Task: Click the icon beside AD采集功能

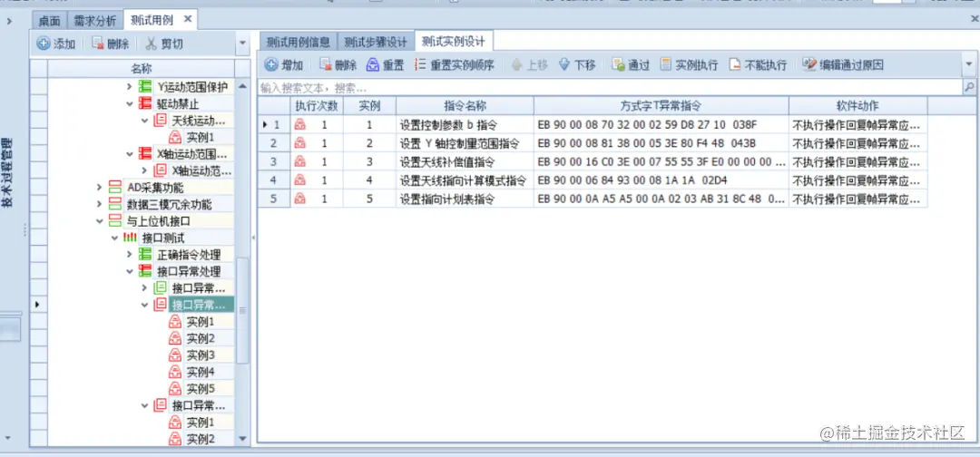Action: click(115, 188)
